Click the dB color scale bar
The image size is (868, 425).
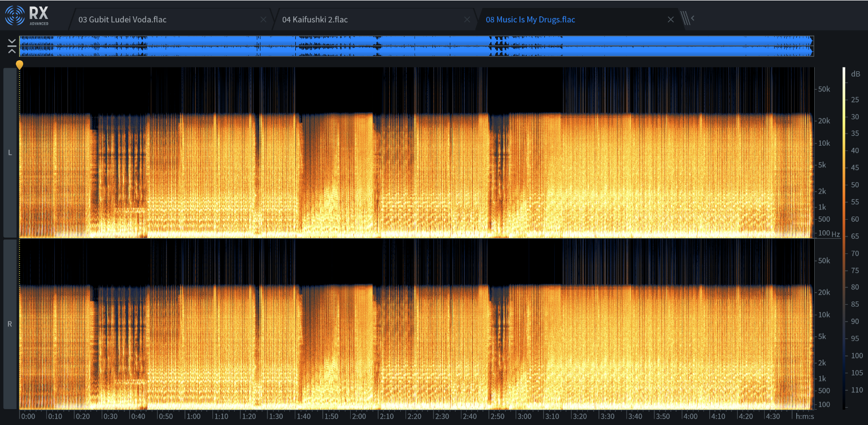844,238
